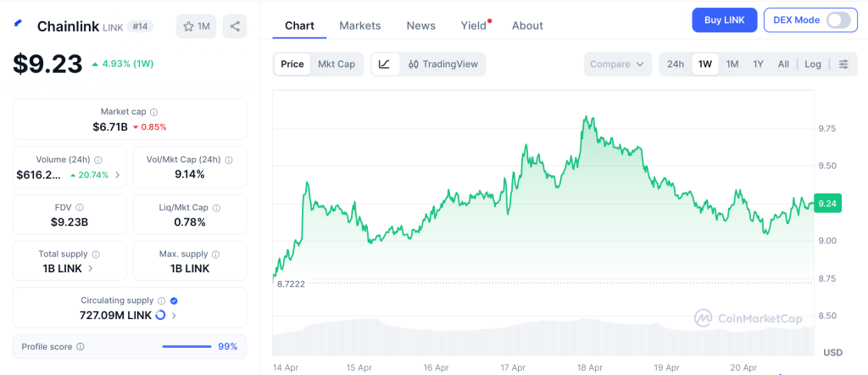Switch chart to Mkt Cap view
The image size is (868, 375).
337,64
